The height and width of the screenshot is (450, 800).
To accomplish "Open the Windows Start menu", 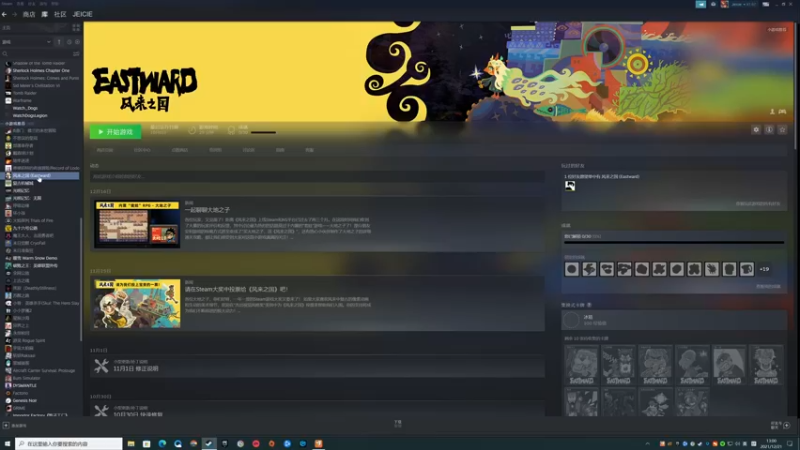I will [7, 444].
